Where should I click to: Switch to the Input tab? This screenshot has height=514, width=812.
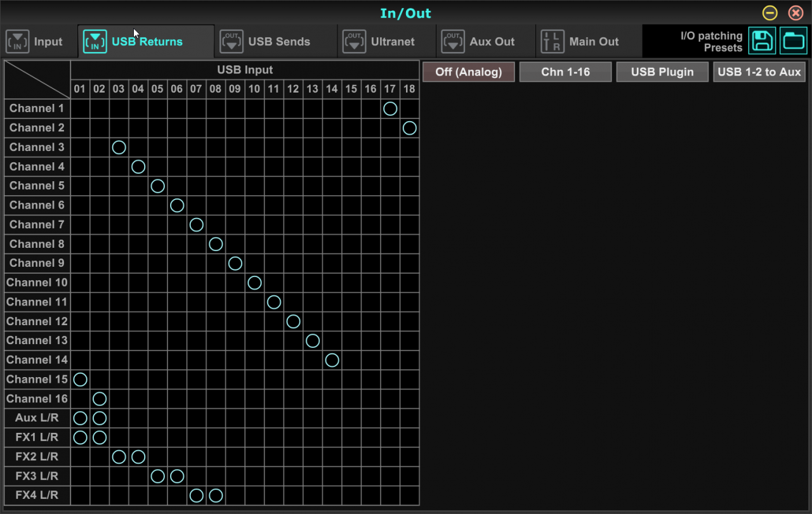point(39,42)
